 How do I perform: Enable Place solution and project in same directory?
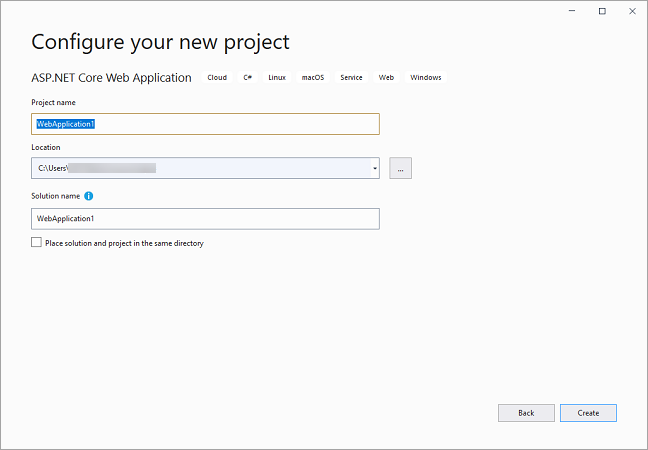(x=37, y=242)
